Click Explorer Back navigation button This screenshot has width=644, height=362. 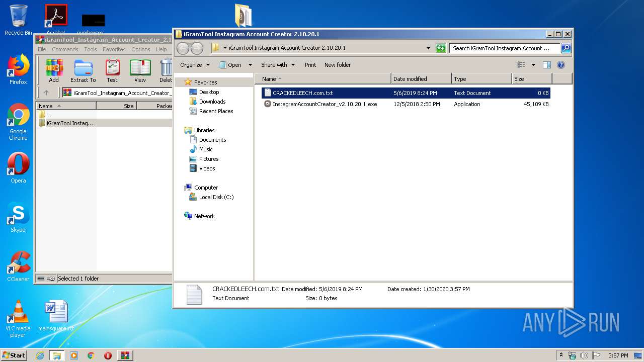183,48
